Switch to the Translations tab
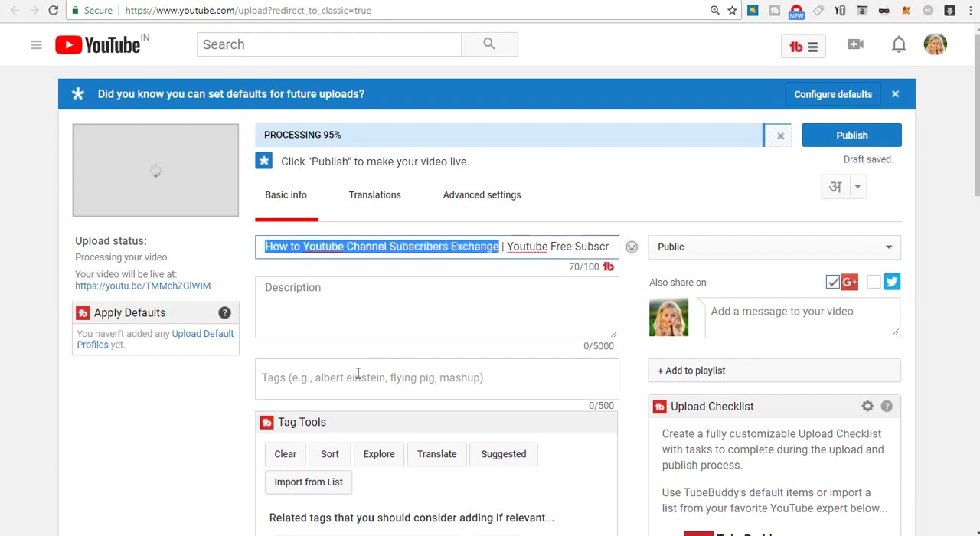 click(374, 195)
